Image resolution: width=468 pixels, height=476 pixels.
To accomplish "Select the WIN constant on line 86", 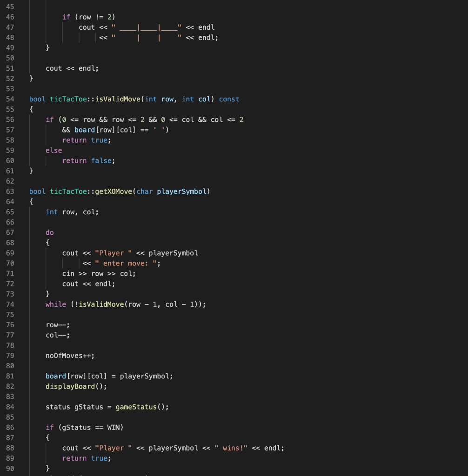I will (116, 427).
